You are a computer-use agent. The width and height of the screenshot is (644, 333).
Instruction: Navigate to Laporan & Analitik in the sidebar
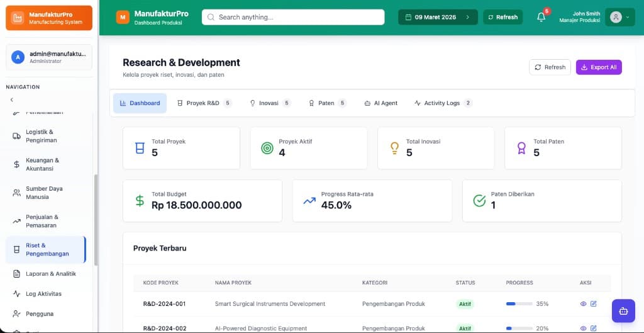[x=50, y=274]
